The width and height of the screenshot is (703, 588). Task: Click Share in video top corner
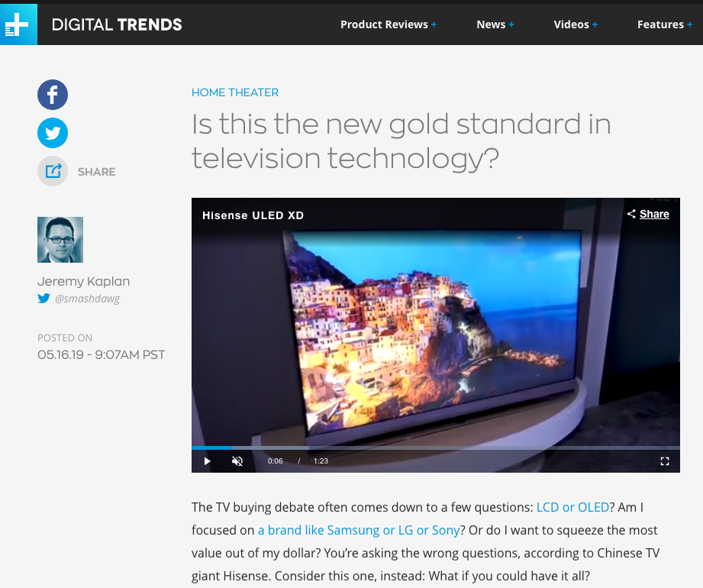648,215
